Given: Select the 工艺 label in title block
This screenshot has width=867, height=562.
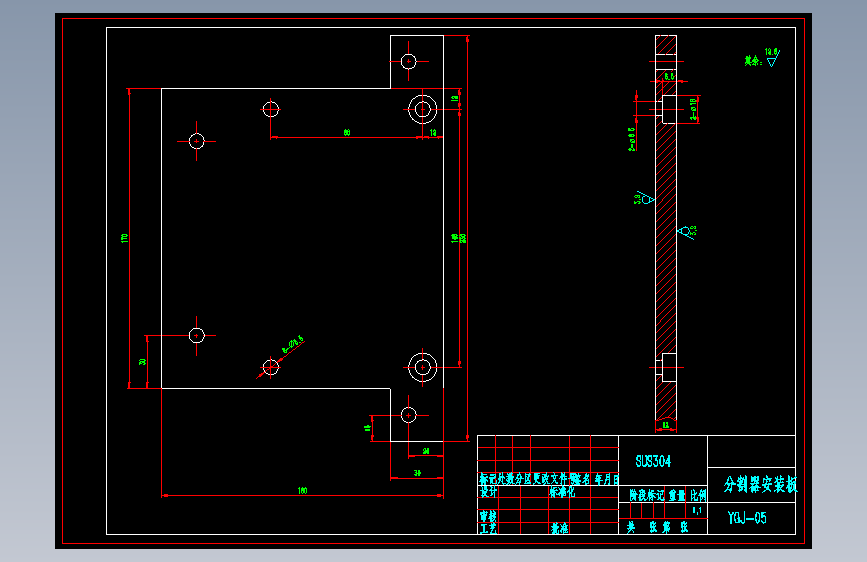Looking at the screenshot, I should 488,528.
